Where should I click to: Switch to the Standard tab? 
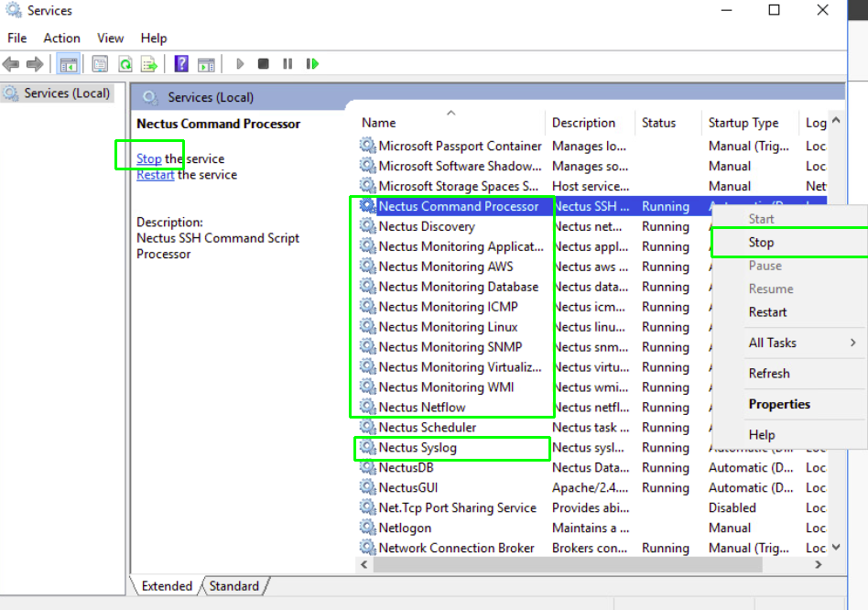pyautogui.click(x=234, y=586)
